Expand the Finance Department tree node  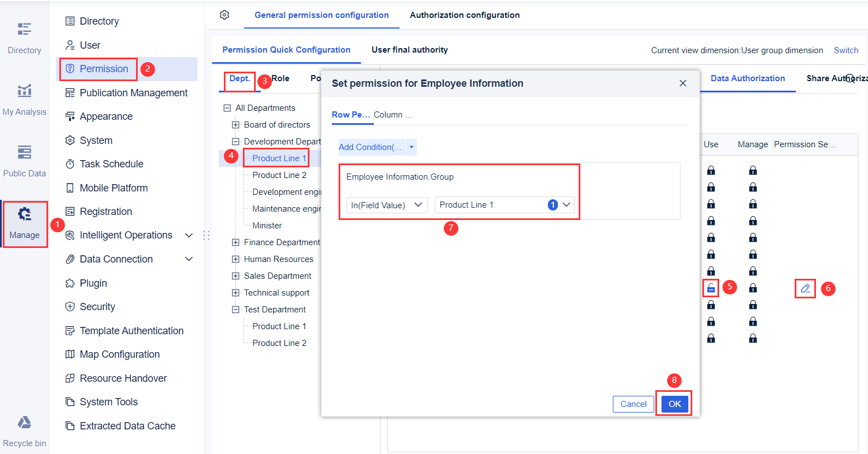236,242
